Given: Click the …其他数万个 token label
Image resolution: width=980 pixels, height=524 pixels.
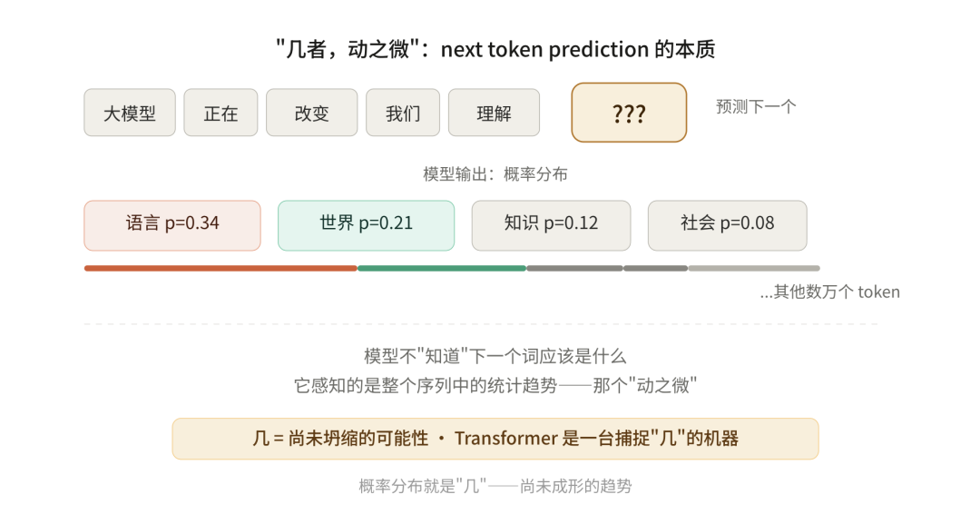Looking at the screenshot, I should pyautogui.click(x=829, y=292).
